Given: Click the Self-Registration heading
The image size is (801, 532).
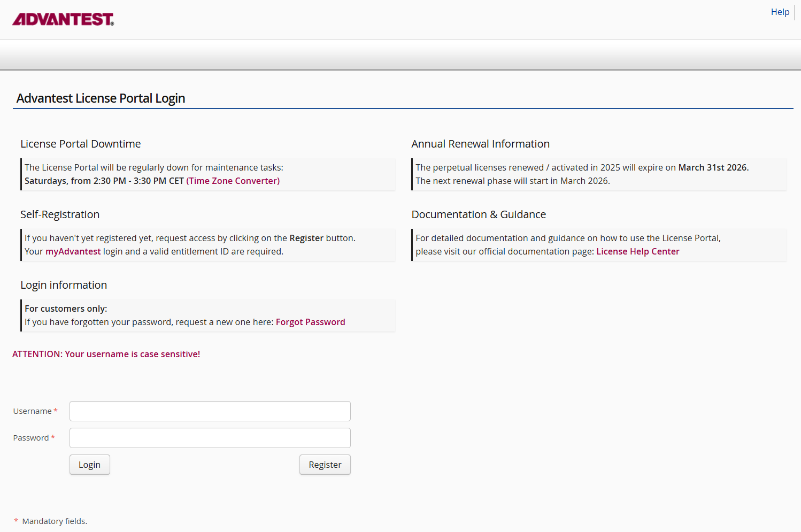Looking at the screenshot, I should pos(60,214).
